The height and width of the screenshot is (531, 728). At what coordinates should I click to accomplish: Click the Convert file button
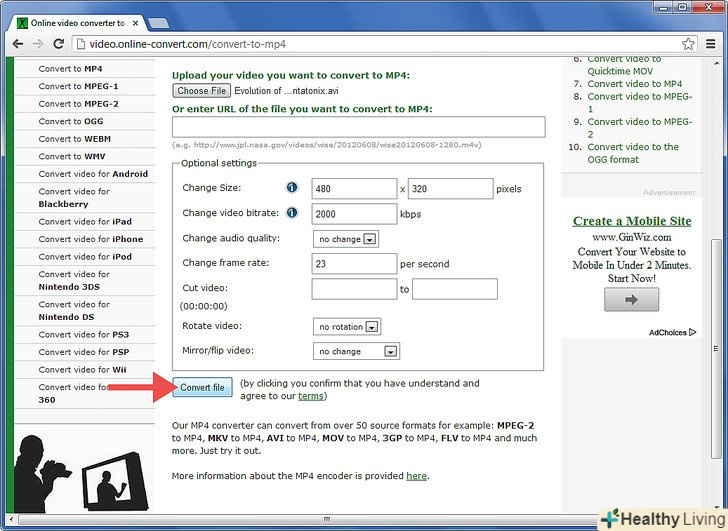(202, 387)
